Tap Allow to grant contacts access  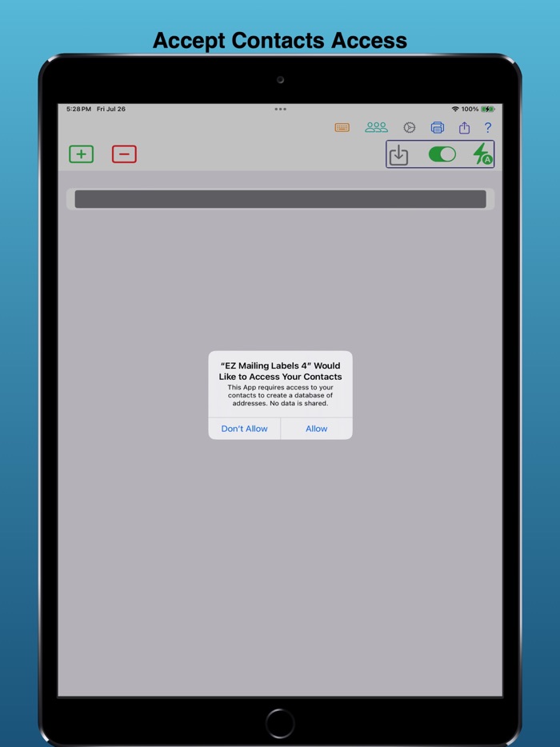coord(317,429)
